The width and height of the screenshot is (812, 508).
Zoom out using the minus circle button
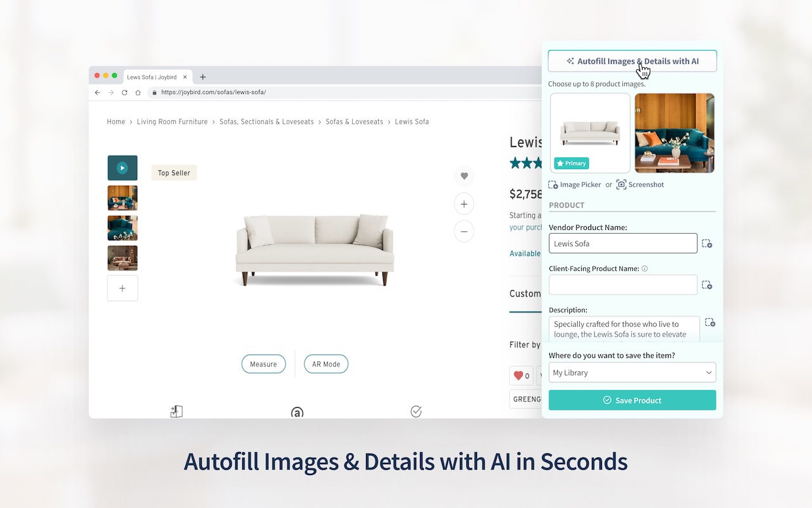tap(464, 232)
